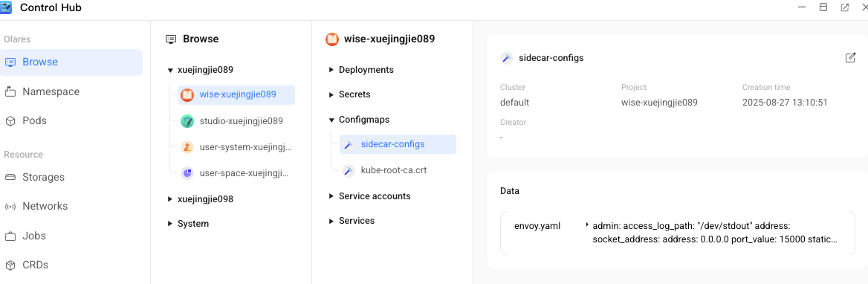The height and width of the screenshot is (284, 868).
Task: Expand the xuejingjie098 tree node
Action: pos(170,199)
